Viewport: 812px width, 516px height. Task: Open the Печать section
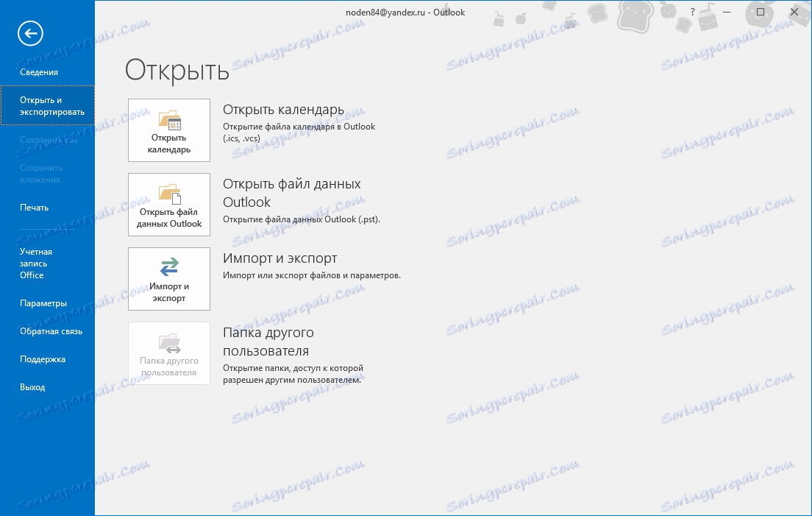click(33, 207)
